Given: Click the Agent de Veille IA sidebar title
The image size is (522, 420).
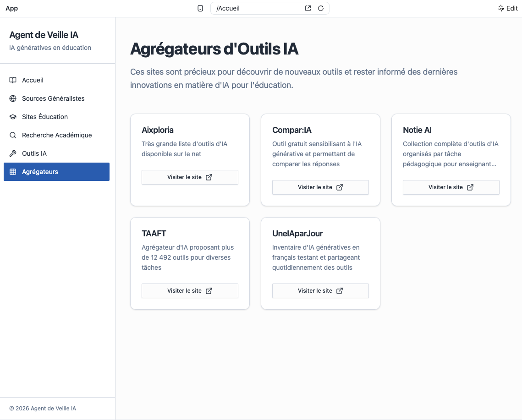Looking at the screenshot, I should [x=44, y=35].
